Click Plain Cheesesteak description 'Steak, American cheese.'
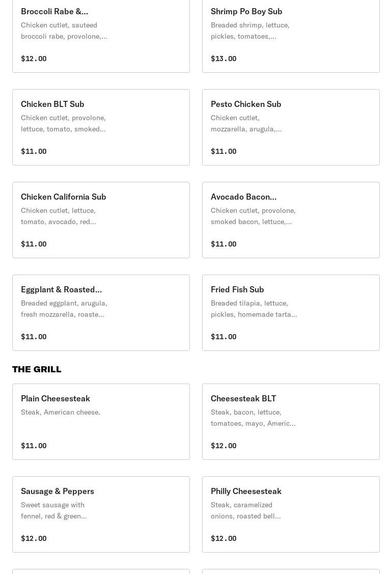Screen dimensions: 392x574 click(x=61, y=412)
